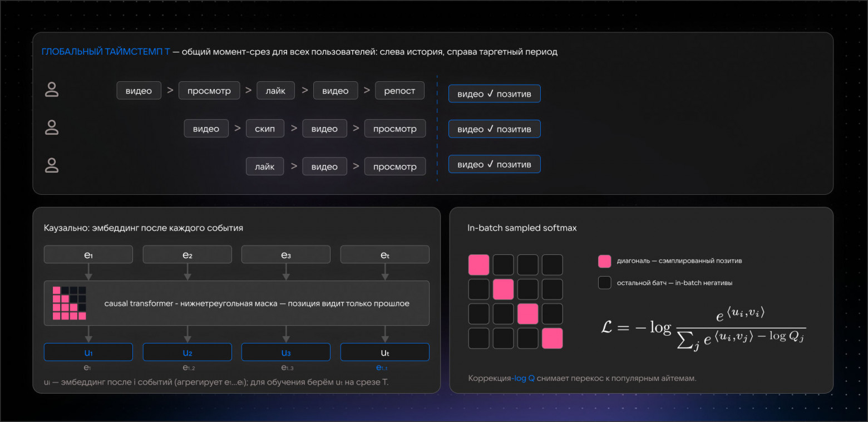
Task: Select the 'uₜ' embedding box
Action: pyautogui.click(x=385, y=352)
